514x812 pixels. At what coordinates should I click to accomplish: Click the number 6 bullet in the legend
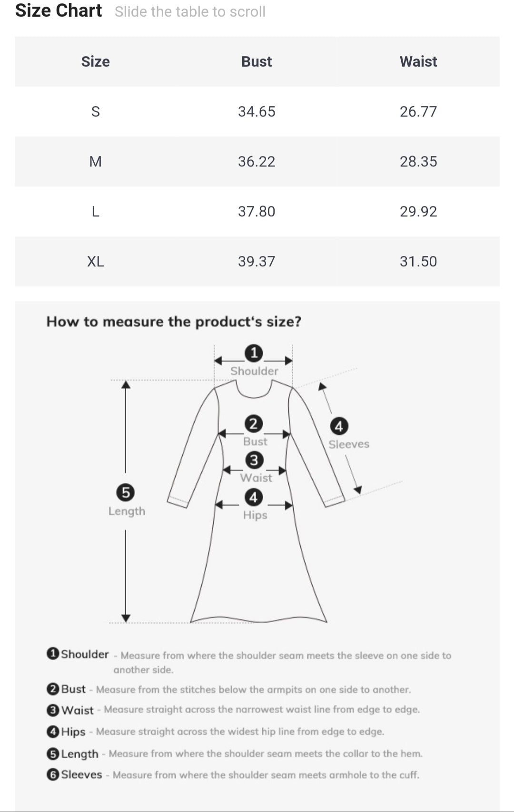click(x=53, y=774)
